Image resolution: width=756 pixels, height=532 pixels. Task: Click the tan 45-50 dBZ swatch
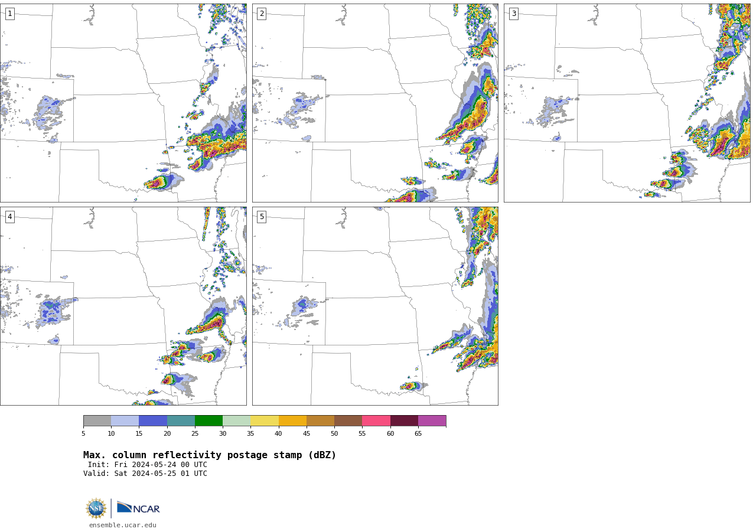320,421
